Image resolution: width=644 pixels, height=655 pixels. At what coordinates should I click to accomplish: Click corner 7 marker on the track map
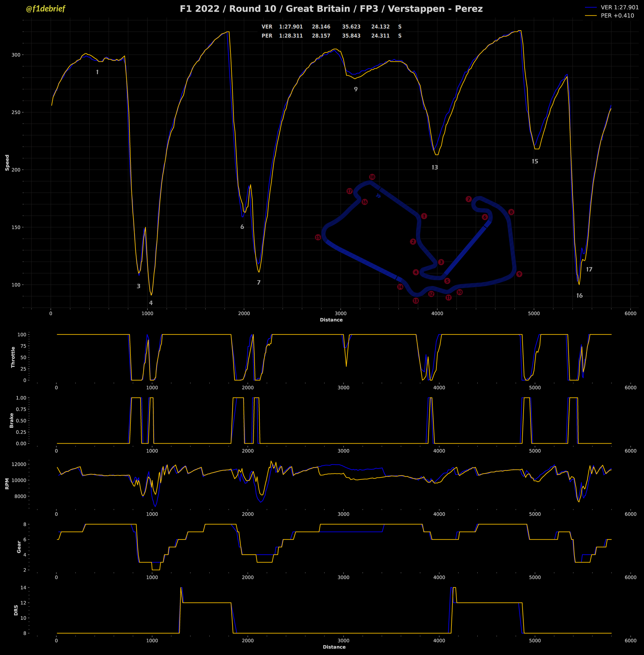click(x=469, y=199)
